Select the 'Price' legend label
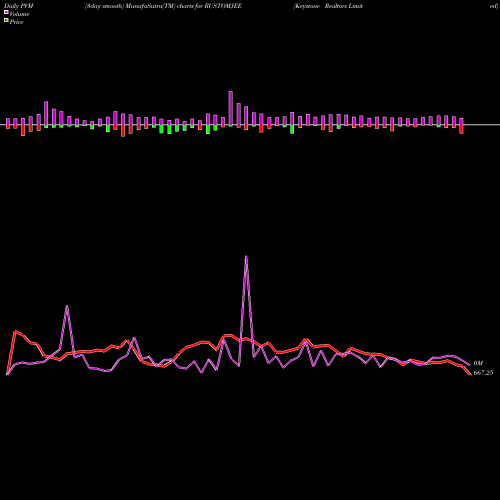500x500 pixels. pyautogui.click(x=16, y=22)
